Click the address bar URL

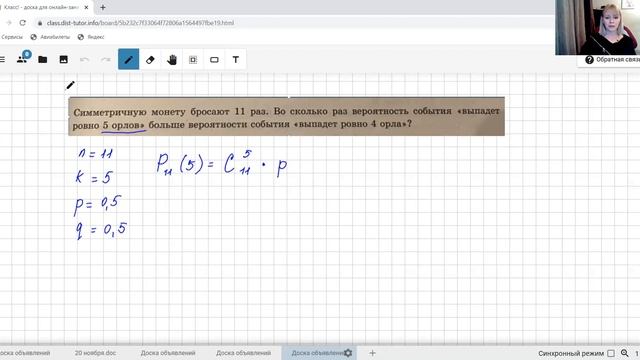140,23
